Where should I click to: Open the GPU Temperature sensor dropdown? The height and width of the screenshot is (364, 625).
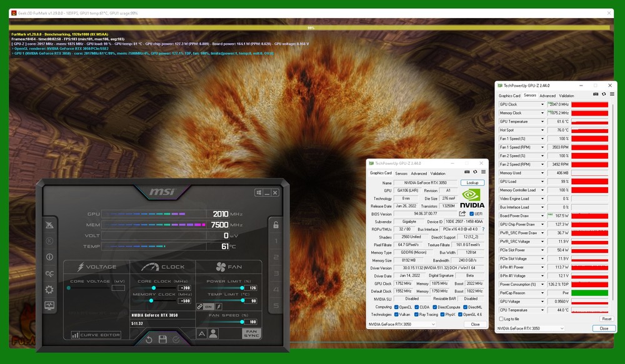pos(542,122)
